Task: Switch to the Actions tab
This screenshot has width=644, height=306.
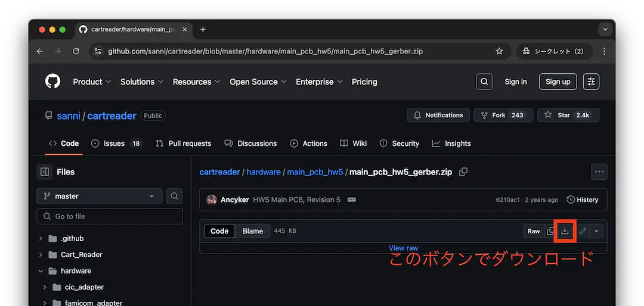Action: pos(308,143)
